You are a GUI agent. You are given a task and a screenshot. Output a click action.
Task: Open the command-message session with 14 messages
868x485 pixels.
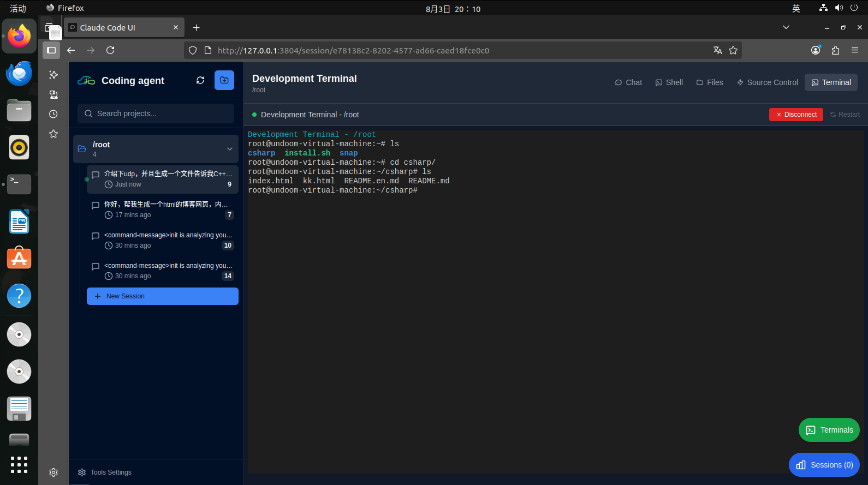163,271
